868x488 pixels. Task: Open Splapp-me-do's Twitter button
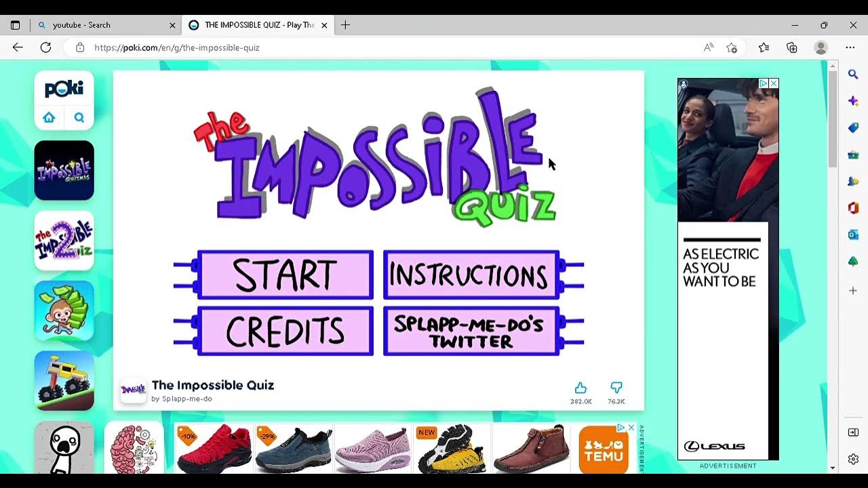point(471,331)
